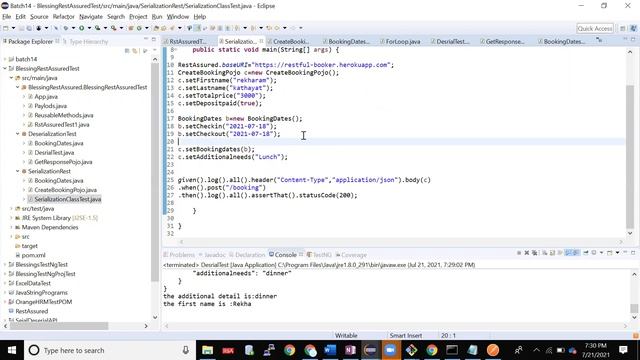640x360 pixels.
Task: Open the Project menu
Action: tap(138, 17)
